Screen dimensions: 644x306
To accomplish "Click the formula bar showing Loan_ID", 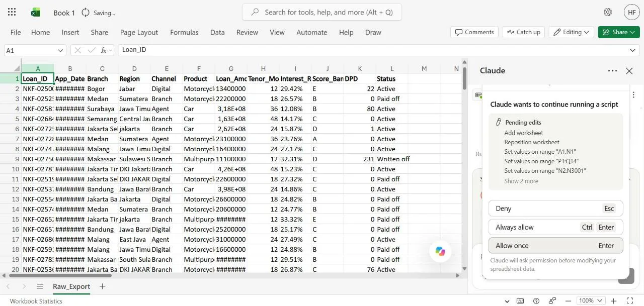I will click(x=372, y=50).
